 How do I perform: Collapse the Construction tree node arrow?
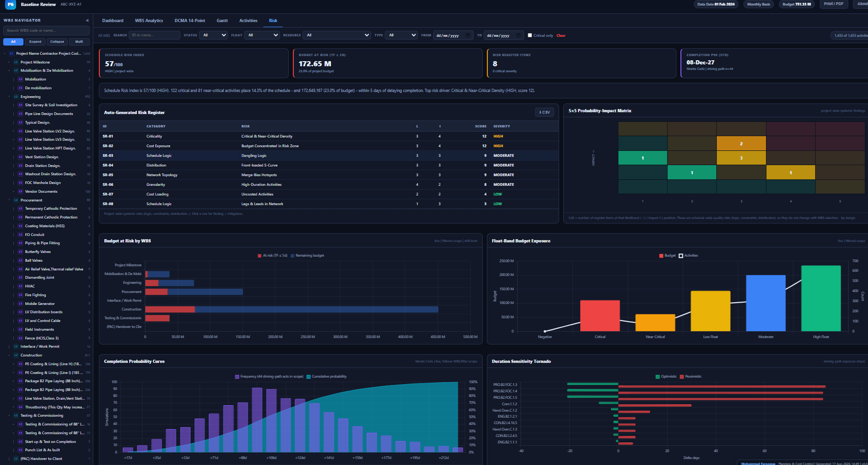[9, 355]
